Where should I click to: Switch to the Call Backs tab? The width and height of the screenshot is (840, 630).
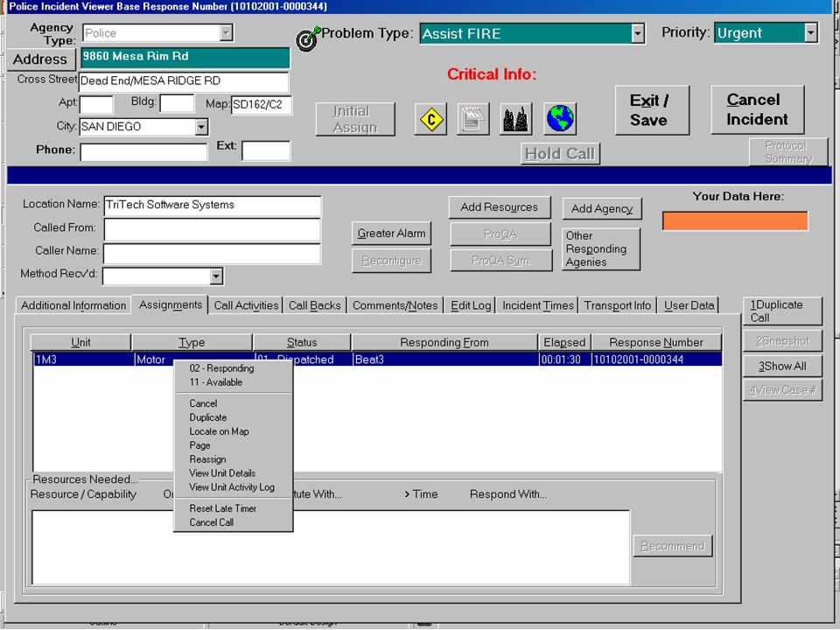click(314, 305)
